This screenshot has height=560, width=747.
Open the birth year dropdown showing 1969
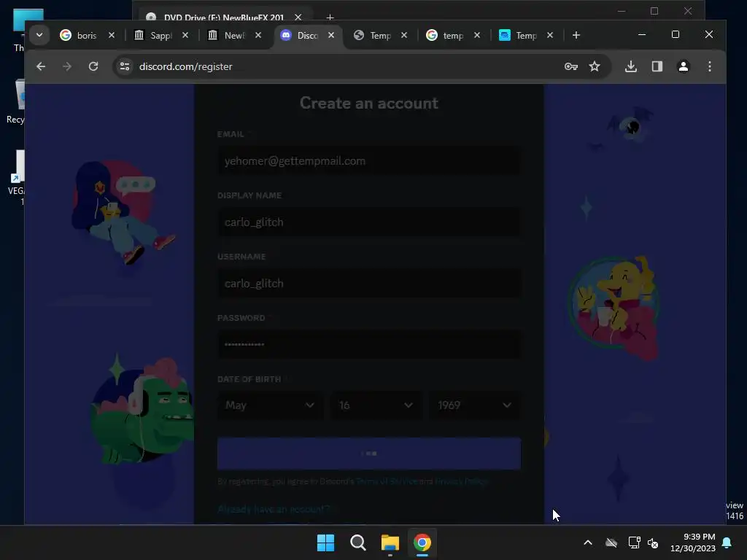(475, 405)
